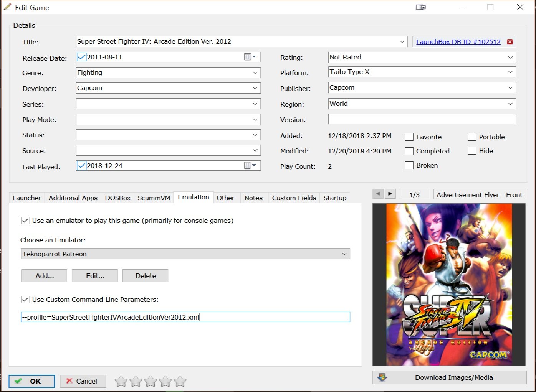Open the Last Played calendar picker icon
The width and height of the screenshot is (536, 392).
pyautogui.click(x=250, y=166)
